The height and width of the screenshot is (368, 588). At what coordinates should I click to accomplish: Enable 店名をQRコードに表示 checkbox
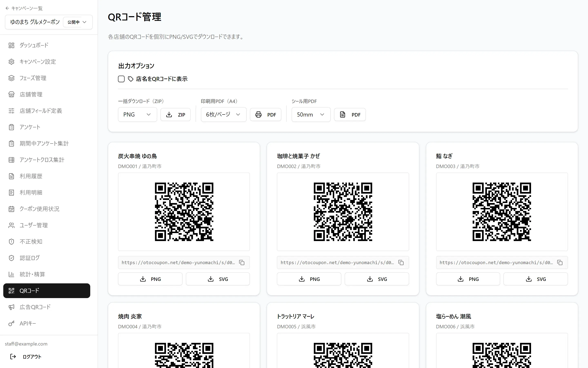pyautogui.click(x=121, y=79)
